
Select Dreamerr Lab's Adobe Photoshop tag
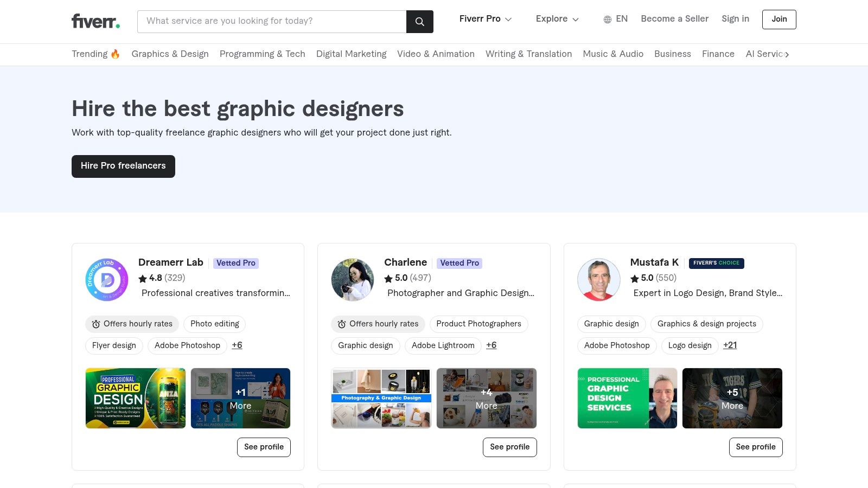187,346
